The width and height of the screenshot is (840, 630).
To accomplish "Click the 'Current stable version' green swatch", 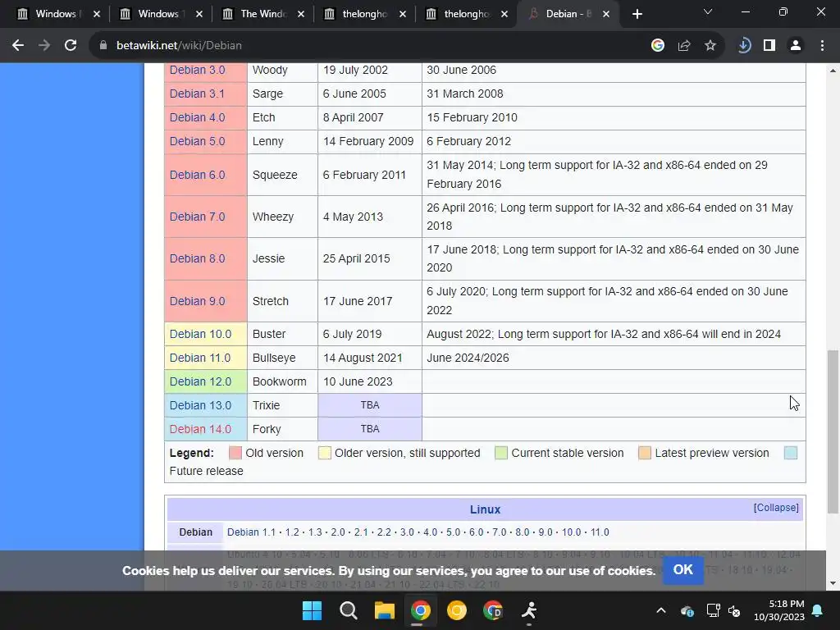I will point(501,453).
